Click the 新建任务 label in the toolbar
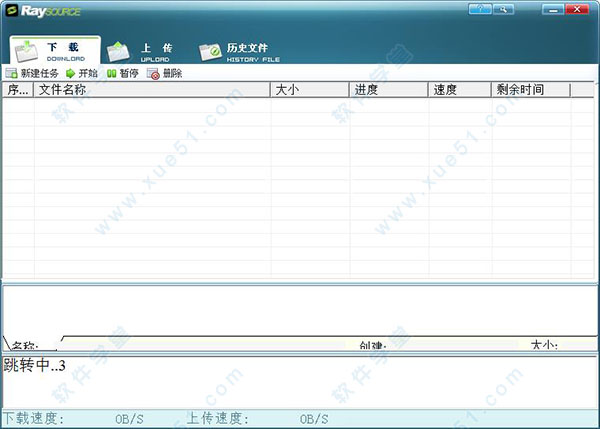The width and height of the screenshot is (600, 429). coord(39,73)
